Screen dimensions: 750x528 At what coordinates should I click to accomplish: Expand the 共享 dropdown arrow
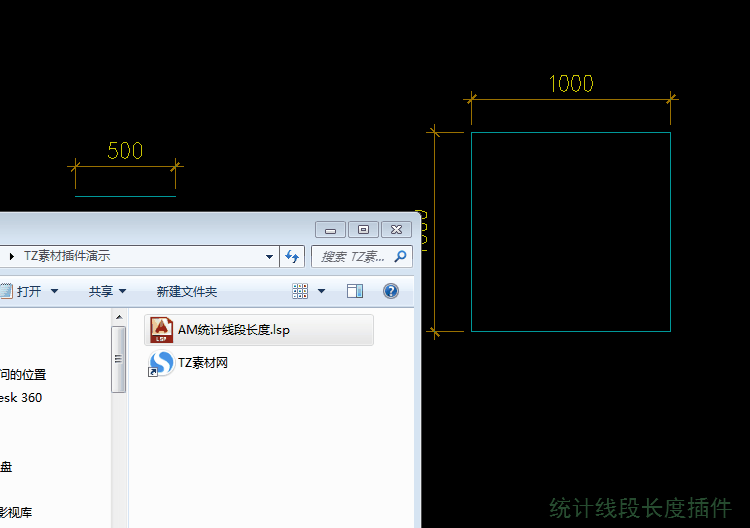123,291
